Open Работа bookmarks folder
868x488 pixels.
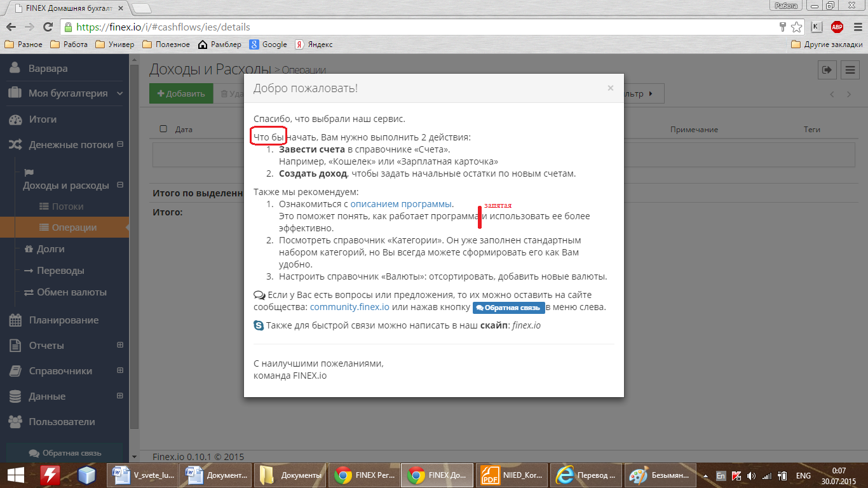click(69, 44)
